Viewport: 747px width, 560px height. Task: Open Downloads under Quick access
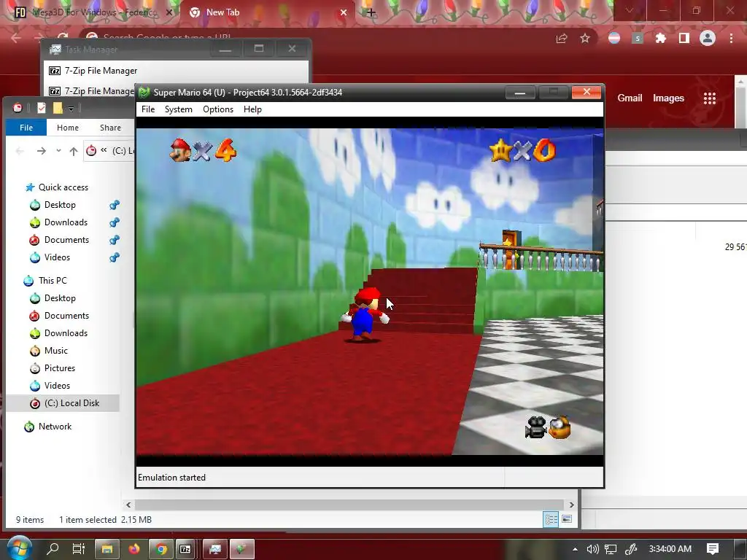(66, 222)
